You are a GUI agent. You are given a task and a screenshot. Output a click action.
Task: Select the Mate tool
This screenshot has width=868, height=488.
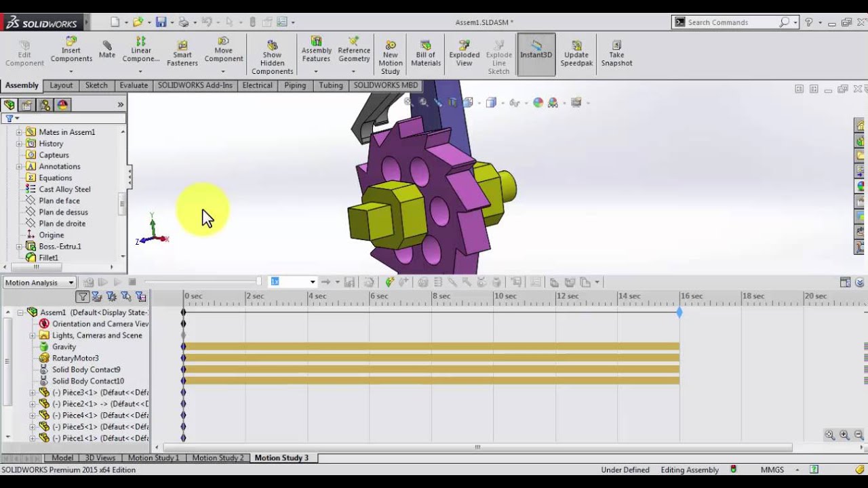(x=107, y=50)
